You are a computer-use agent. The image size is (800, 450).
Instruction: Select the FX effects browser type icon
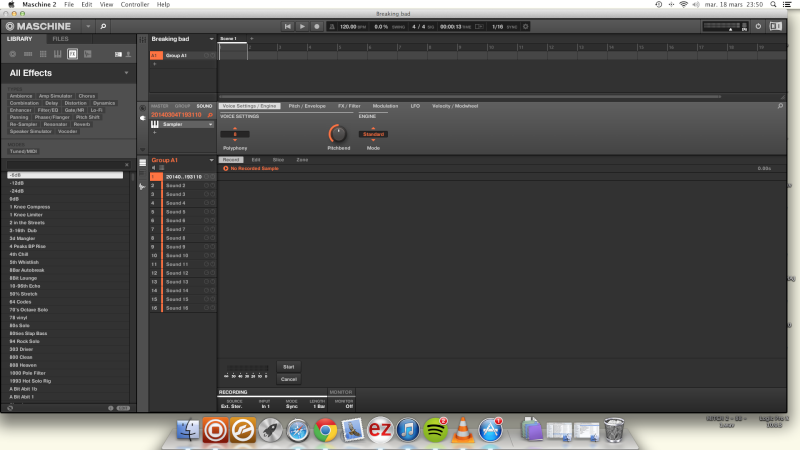click(72, 54)
